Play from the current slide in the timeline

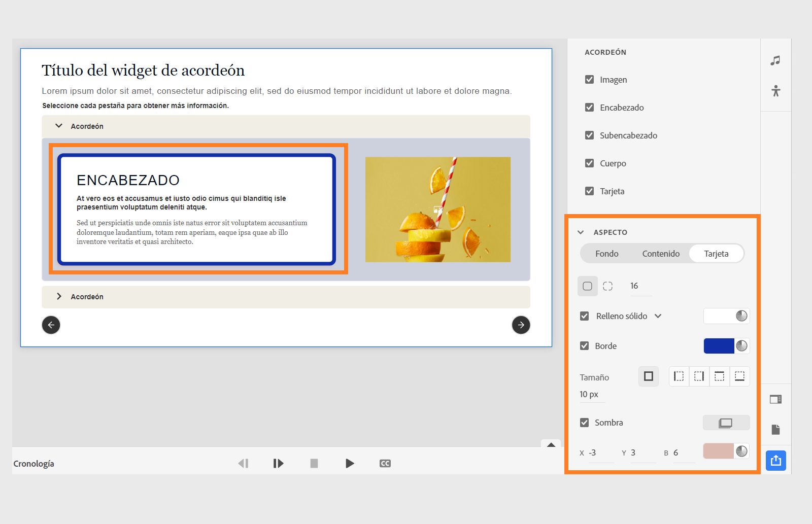(278, 463)
